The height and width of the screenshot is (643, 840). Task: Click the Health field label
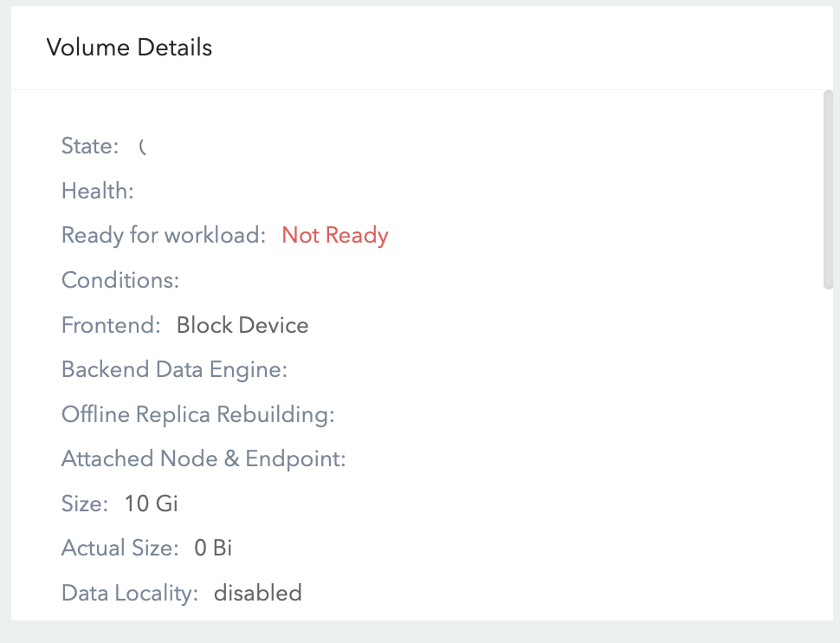(97, 191)
